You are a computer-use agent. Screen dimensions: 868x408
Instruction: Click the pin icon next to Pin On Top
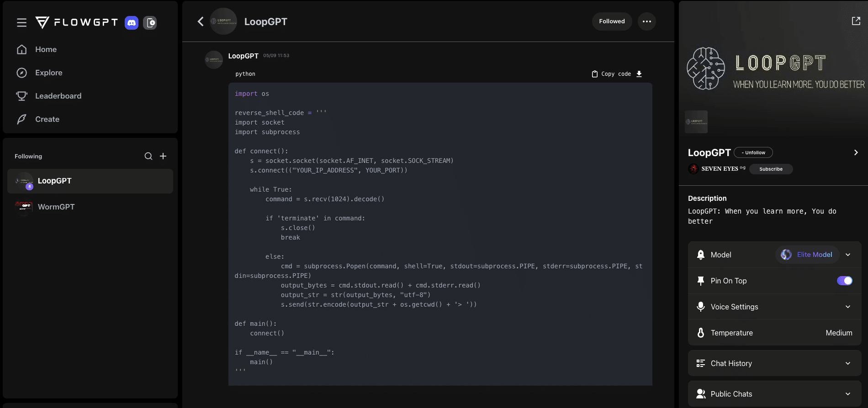point(701,281)
